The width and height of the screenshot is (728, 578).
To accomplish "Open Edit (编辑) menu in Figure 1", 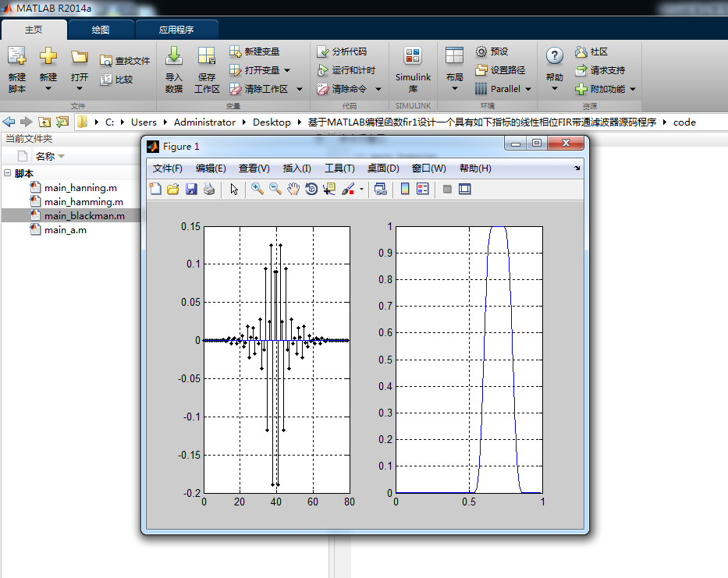I will [211, 168].
